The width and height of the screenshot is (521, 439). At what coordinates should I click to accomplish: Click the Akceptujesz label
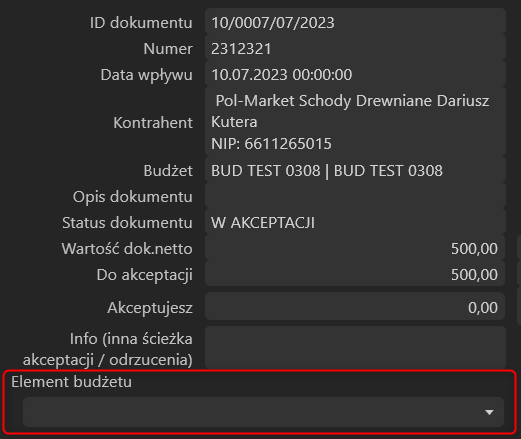click(x=150, y=308)
